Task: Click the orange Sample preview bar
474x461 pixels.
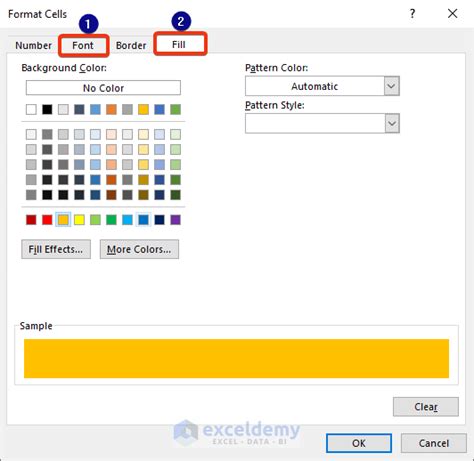Action: click(x=236, y=358)
